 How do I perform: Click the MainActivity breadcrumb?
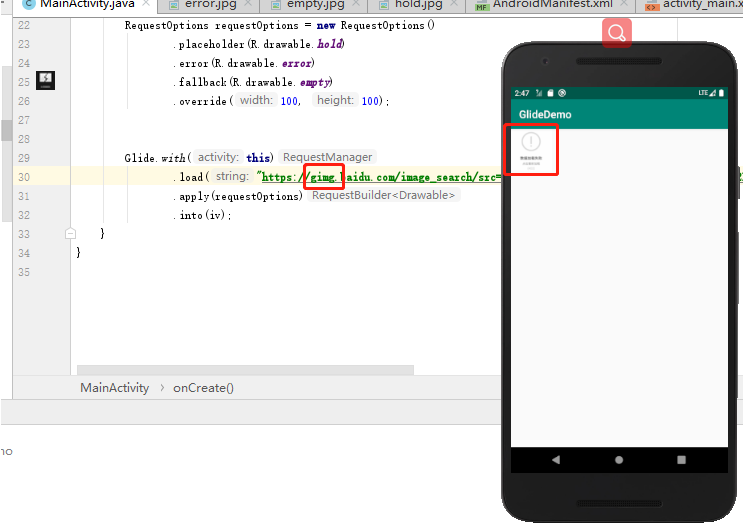(x=114, y=388)
